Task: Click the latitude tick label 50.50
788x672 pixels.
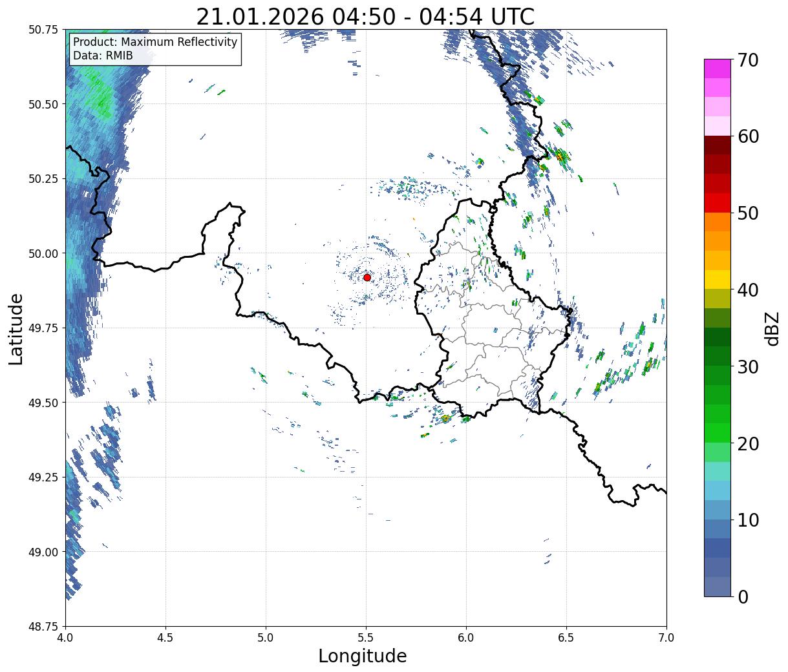Action: pyautogui.click(x=43, y=104)
